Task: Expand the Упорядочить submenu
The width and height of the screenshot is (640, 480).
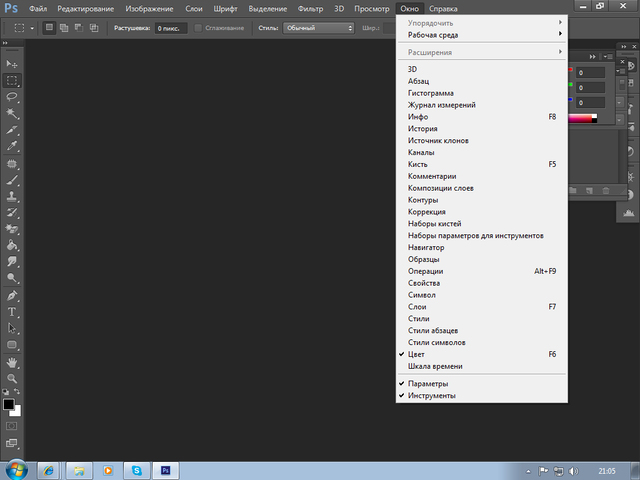Action: [482, 23]
